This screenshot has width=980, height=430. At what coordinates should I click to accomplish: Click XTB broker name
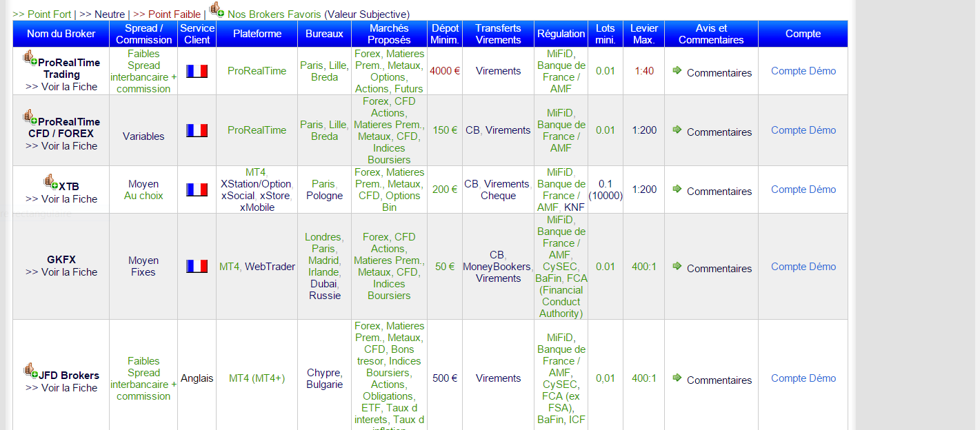click(69, 187)
